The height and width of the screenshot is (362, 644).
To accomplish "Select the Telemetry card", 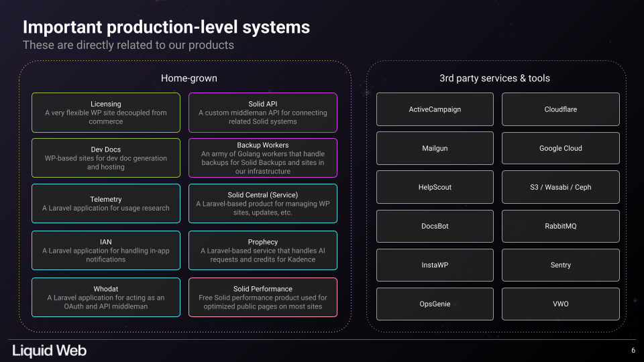I will click(x=106, y=204).
